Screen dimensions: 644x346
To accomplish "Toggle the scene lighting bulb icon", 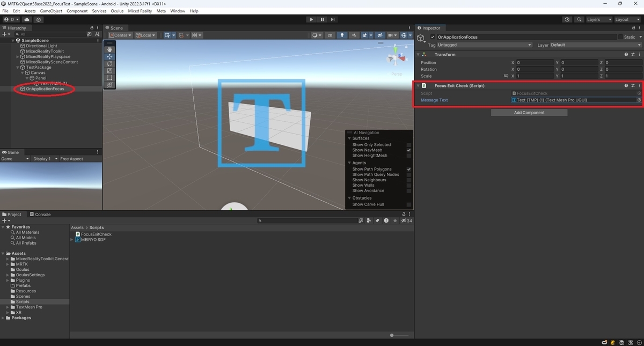I will coord(342,35).
